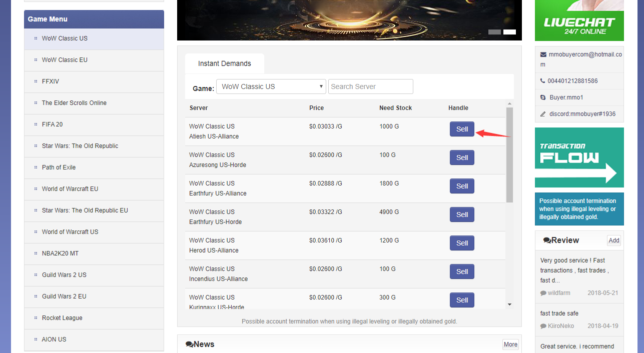Select the second carousel indicator dot
644x353 pixels.
click(x=509, y=31)
